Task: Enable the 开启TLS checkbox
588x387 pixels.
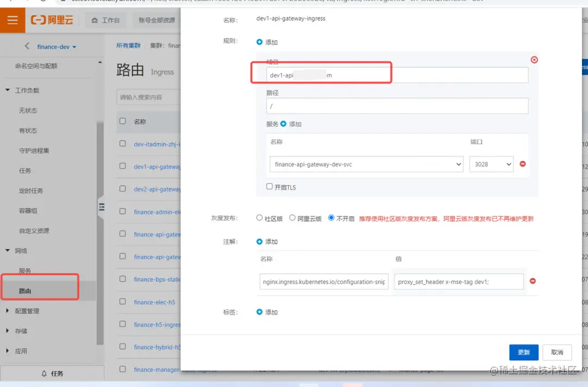Action: [x=269, y=186]
